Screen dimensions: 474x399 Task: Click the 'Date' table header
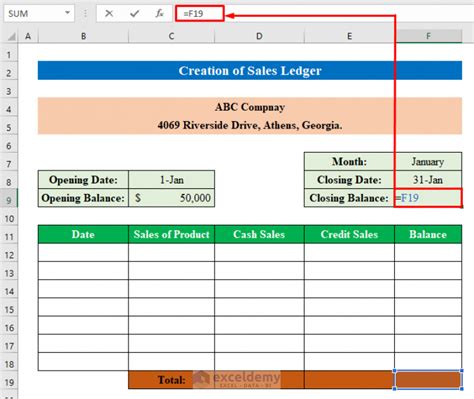click(83, 234)
